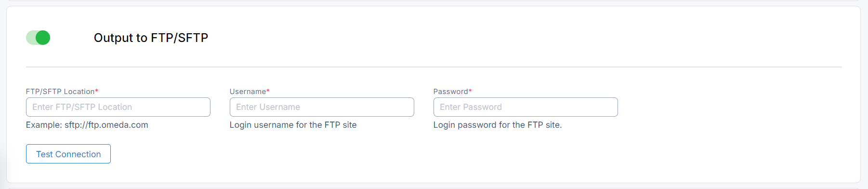868x189 pixels.
Task: Click the Login password for the FTP site hint
Action: pos(498,125)
